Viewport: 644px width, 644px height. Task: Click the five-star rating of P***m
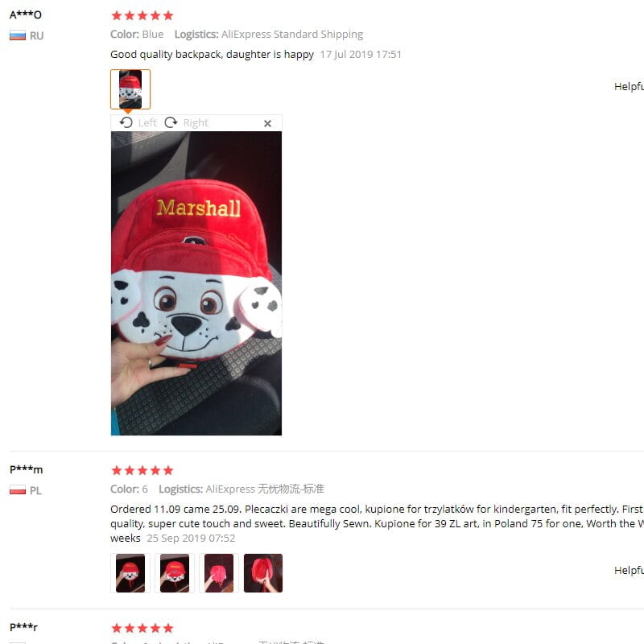tap(142, 470)
